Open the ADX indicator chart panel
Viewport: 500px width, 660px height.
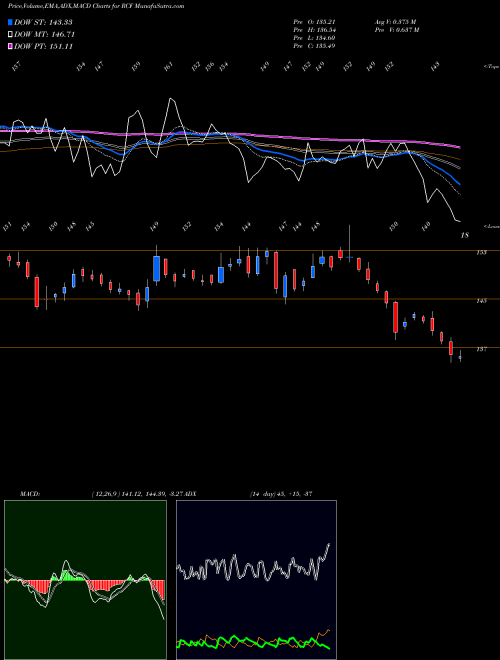point(256,580)
